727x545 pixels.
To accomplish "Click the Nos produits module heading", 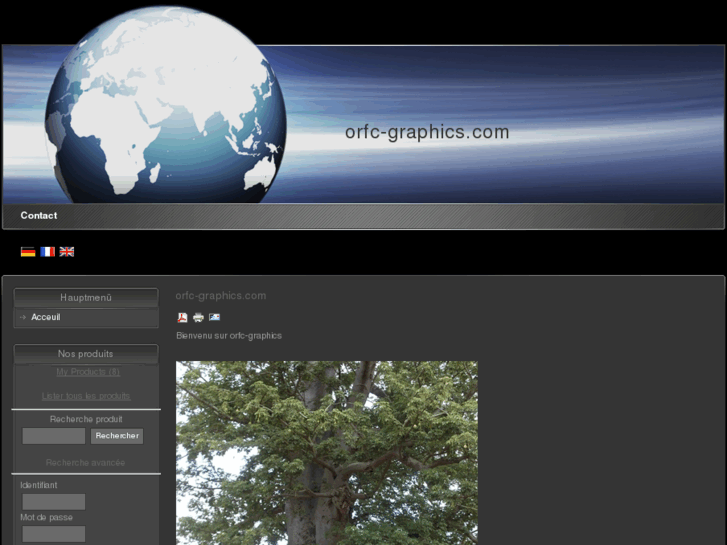I will 86,354.
